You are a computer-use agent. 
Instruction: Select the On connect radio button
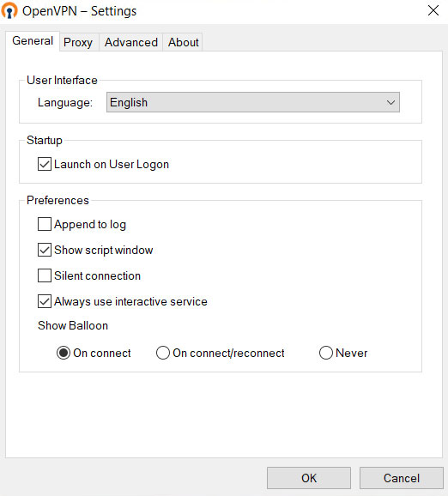[64, 353]
